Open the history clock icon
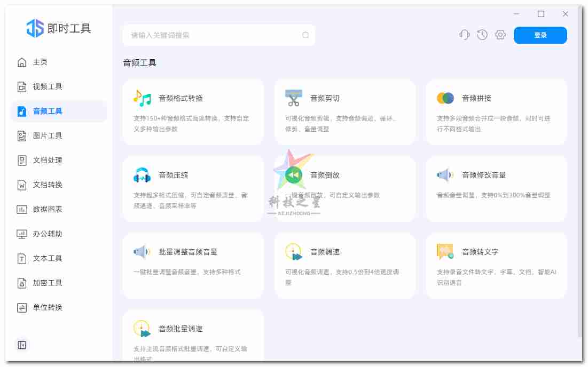 pyautogui.click(x=482, y=34)
